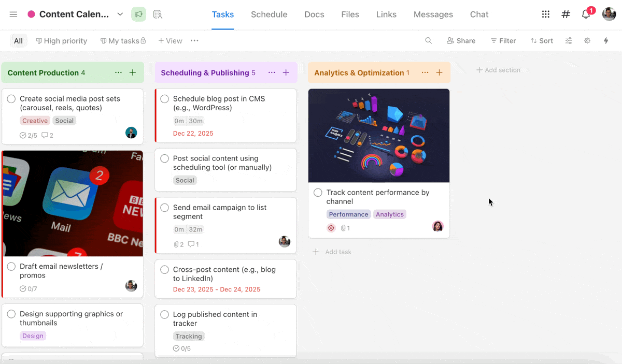Open the Mail app cover image thumbnail
This screenshot has width=622, height=364.
coord(73,203)
